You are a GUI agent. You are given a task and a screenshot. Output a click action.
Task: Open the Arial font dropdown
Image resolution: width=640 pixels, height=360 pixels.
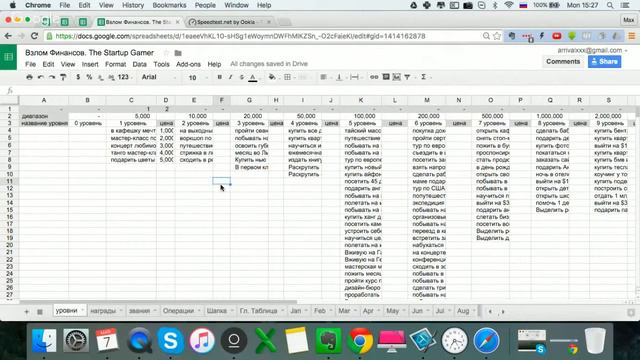click(158, 77)
